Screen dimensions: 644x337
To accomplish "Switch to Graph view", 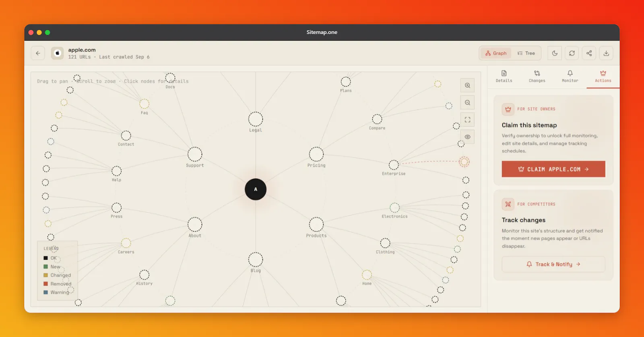I will coord(496,53).
